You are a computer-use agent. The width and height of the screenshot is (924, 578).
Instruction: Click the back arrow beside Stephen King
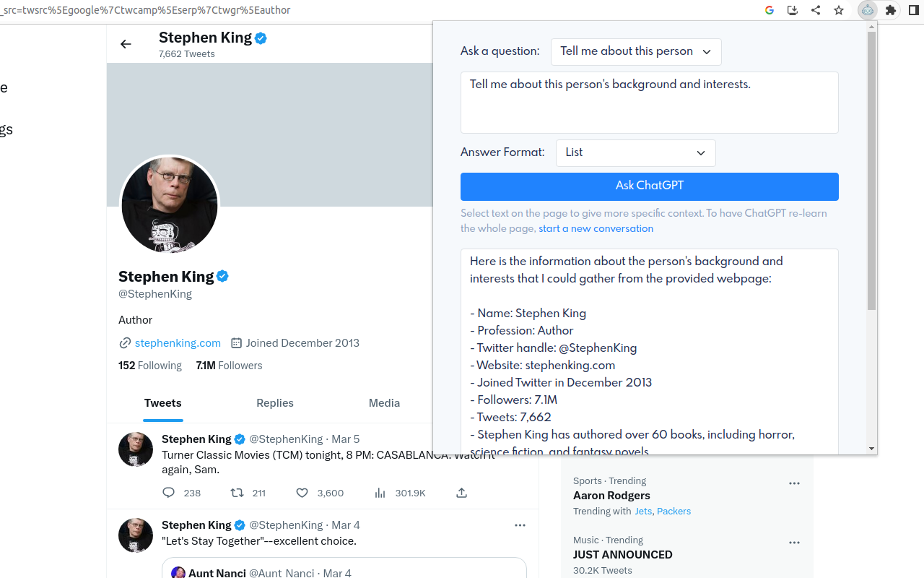(x=126, y=44)
